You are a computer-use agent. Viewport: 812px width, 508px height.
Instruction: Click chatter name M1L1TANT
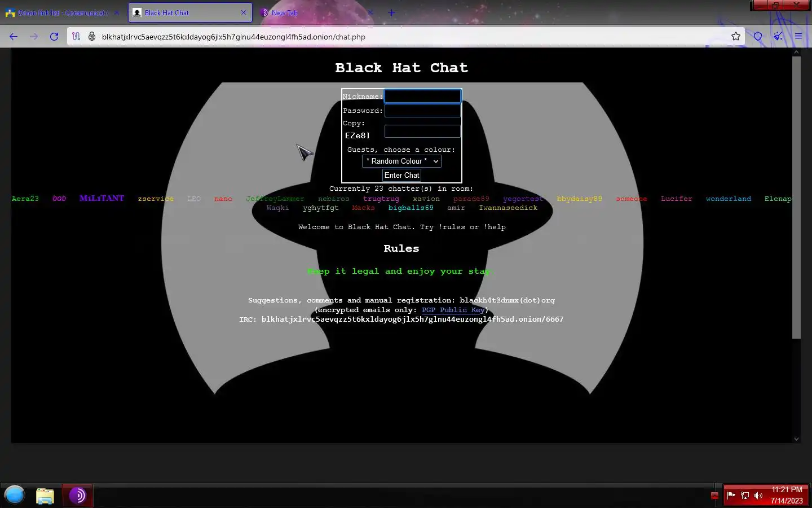tap(102, 198)
